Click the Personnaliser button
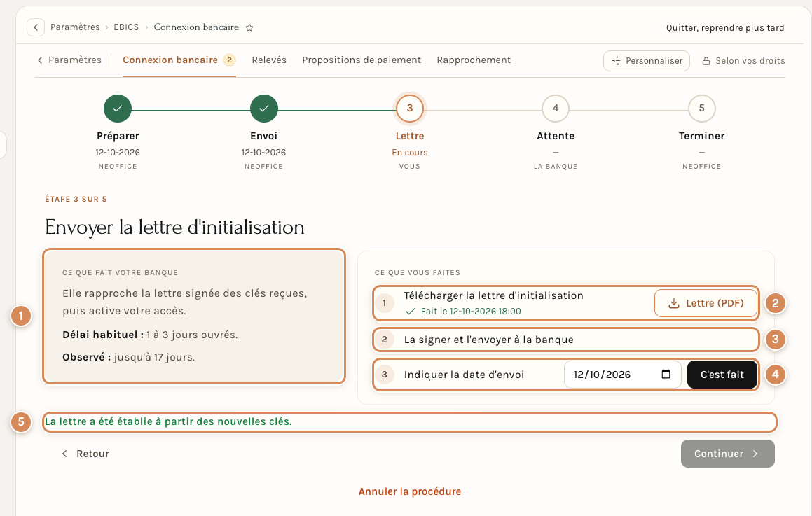This screenshot has height=516, width=812. [646, 60]
